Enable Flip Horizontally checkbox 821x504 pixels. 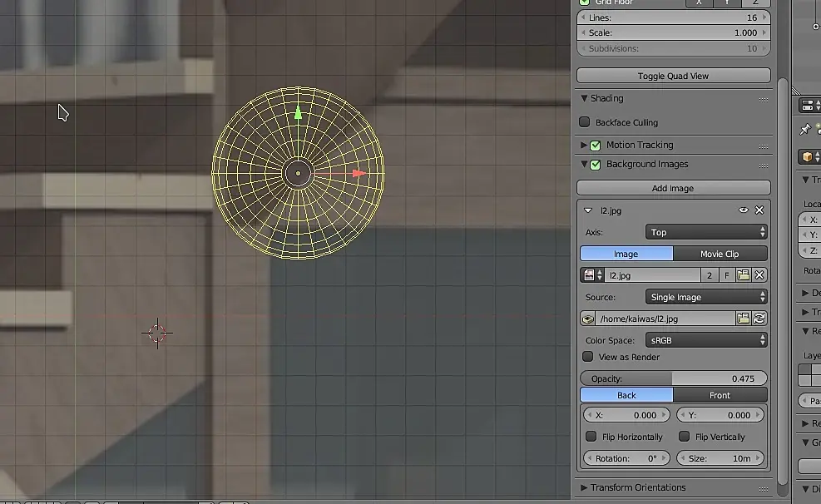click(x=591, y=436)
